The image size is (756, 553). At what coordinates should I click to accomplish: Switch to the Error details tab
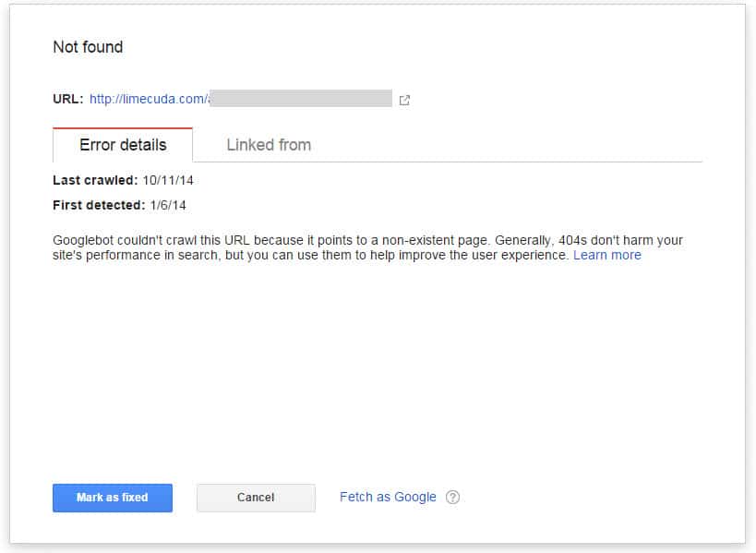coord(123,145)
